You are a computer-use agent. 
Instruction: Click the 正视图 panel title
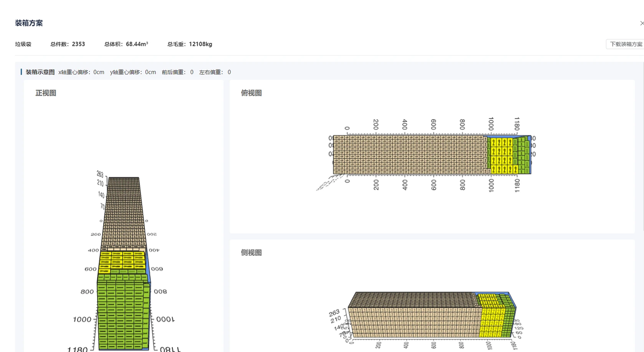pos(45,93)
